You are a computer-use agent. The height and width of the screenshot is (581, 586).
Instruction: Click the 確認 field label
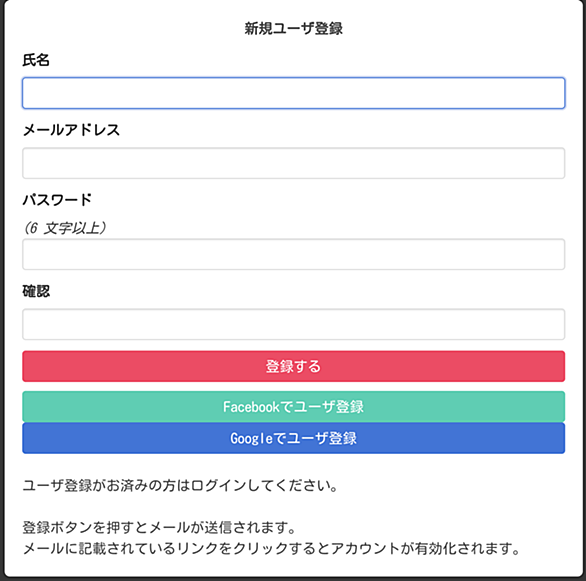[36, 291]
